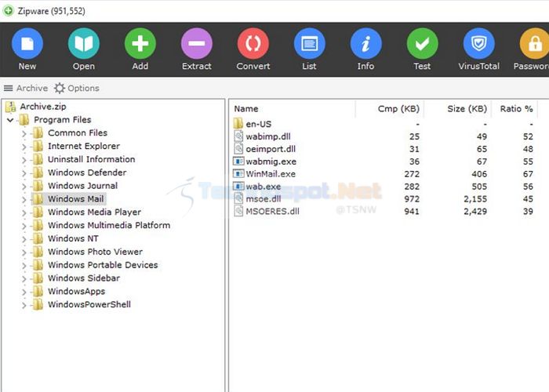The image size is (549, 392).
Task: Scan with the VirusTotal shield icon
Action: point(479,44)
